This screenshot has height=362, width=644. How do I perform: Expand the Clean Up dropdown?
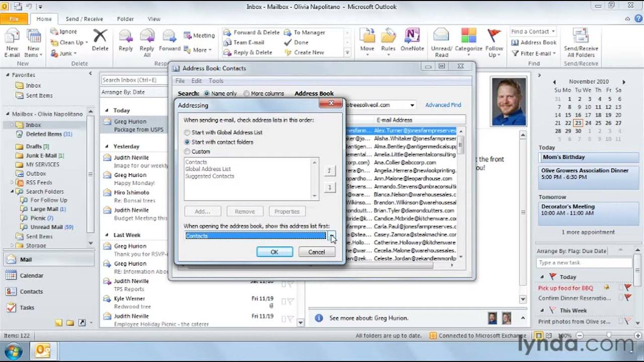(87, 43)
